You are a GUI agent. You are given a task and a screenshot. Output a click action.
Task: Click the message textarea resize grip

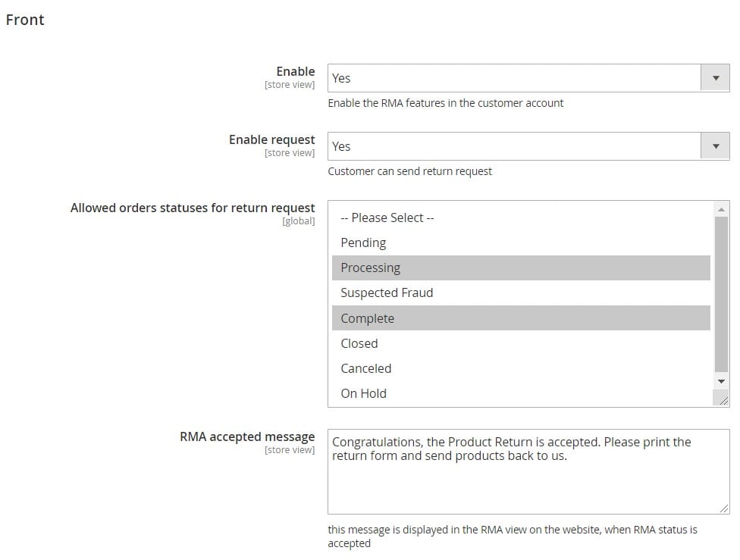coord(724,508)
